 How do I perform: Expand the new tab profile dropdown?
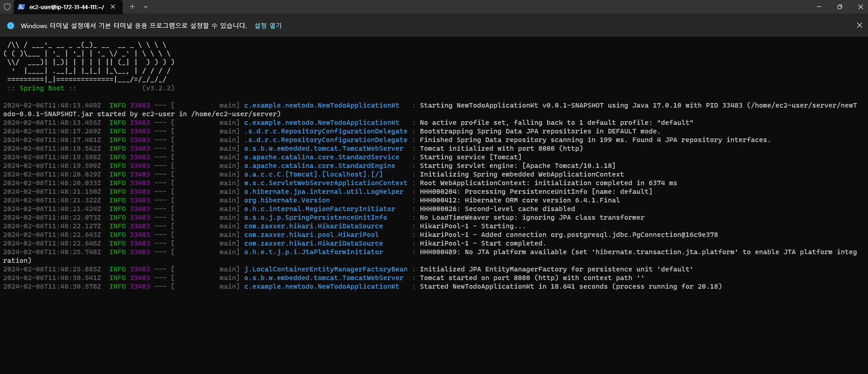[146, 7]
